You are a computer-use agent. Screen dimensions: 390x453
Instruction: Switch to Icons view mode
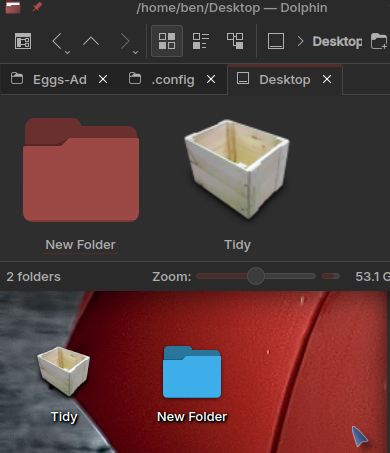tap(167, 41)
